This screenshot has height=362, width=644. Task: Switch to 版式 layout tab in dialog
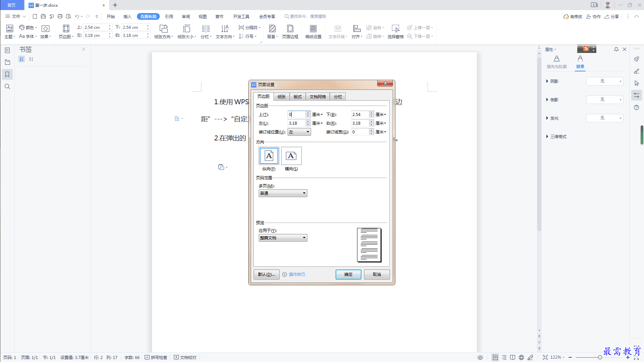297,97
